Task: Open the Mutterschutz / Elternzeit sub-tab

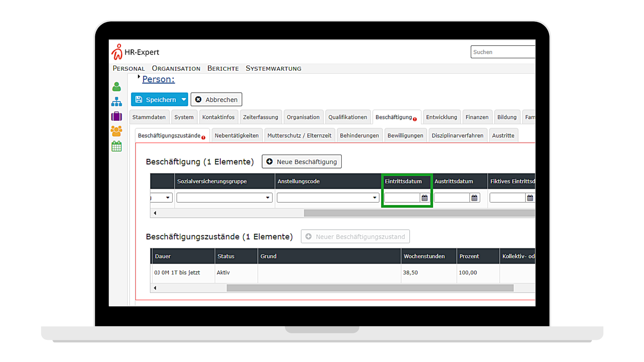Action: tap(299, 135)
